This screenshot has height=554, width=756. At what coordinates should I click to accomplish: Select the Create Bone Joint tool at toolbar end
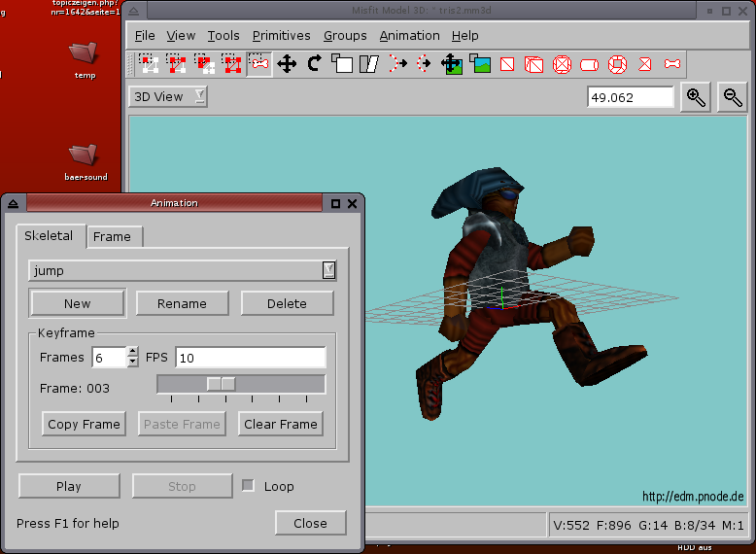672,63
